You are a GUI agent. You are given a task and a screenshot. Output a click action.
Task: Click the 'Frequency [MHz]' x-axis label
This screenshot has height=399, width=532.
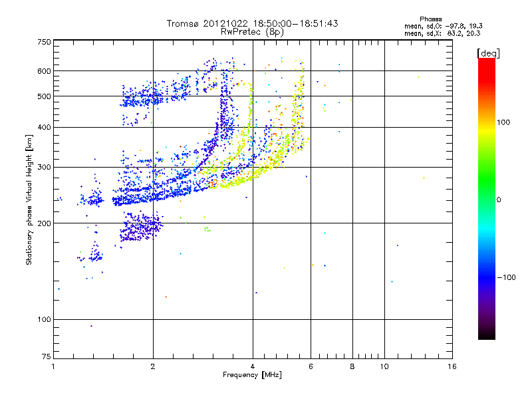click(x=252, y=375)
